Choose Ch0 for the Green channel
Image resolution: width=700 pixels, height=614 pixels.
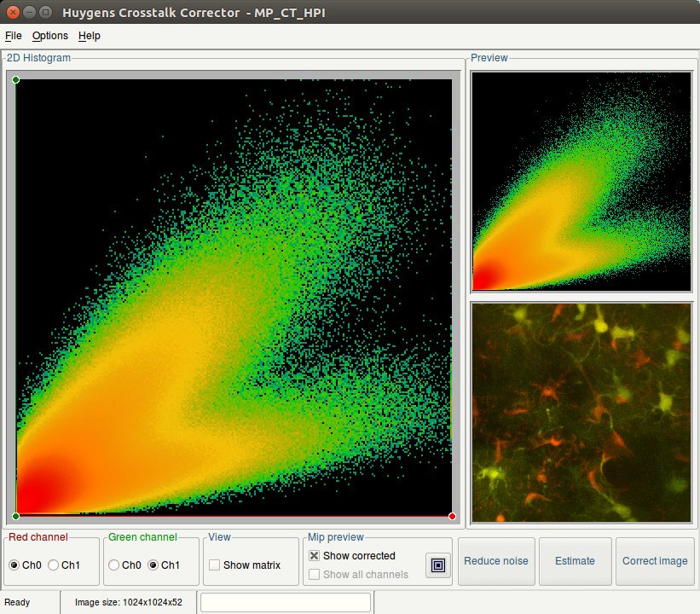[x=113, y=565]
